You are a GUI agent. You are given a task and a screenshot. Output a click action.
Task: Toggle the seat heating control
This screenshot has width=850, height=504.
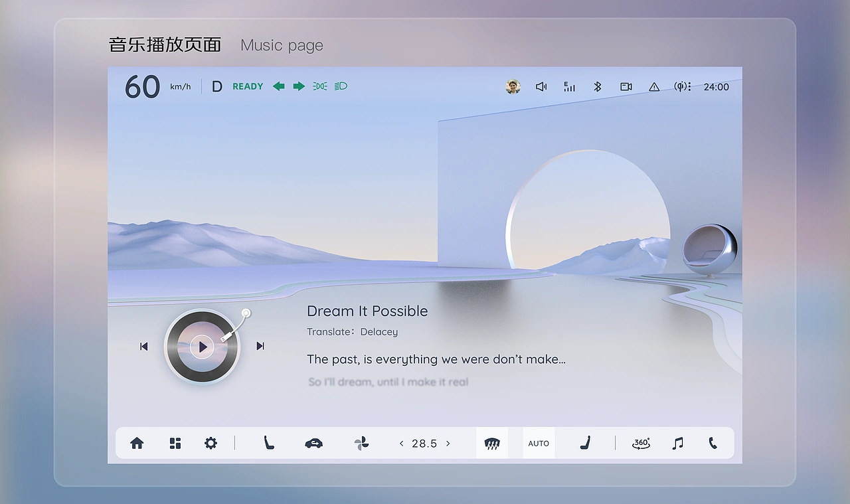(x=584, y=443)
